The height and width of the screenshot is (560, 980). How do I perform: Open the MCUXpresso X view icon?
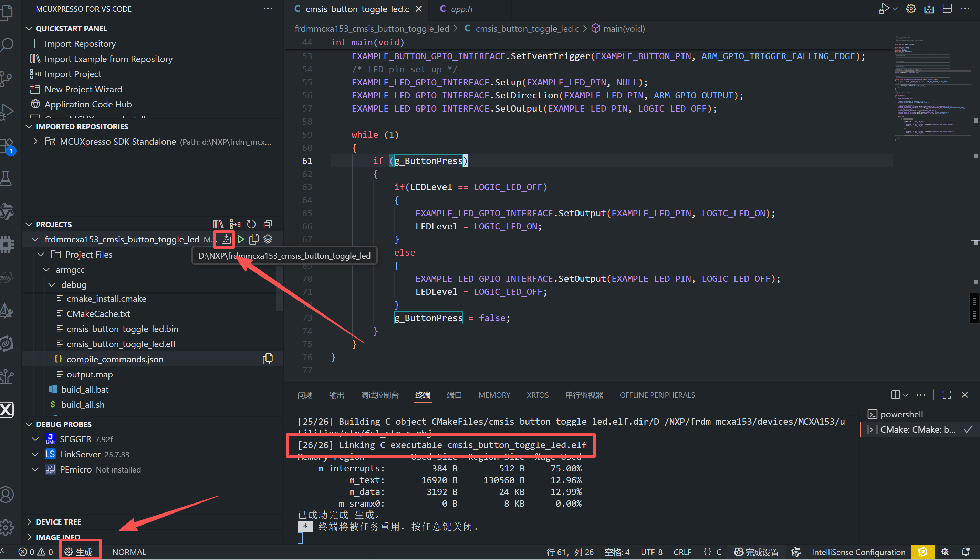click(7, 409)
